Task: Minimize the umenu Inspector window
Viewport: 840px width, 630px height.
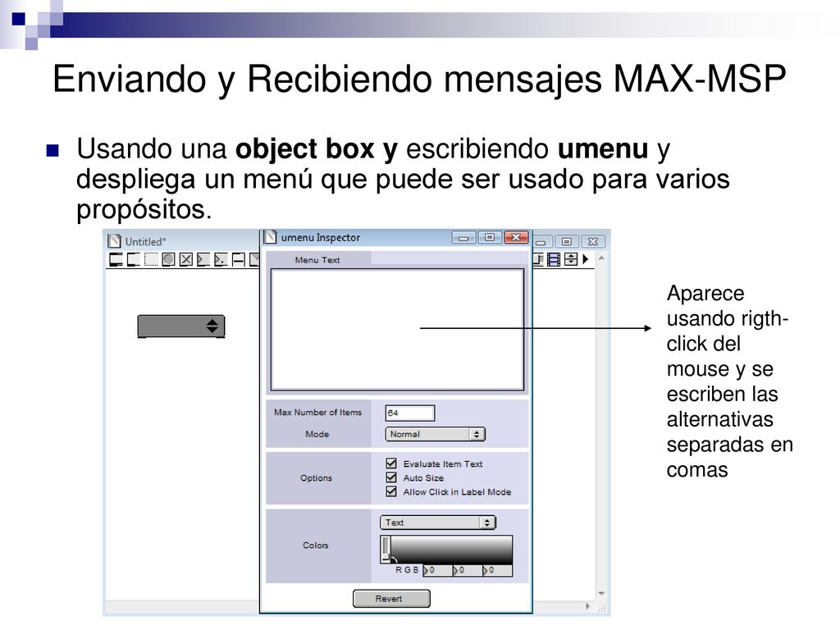Action: [464, 237]
